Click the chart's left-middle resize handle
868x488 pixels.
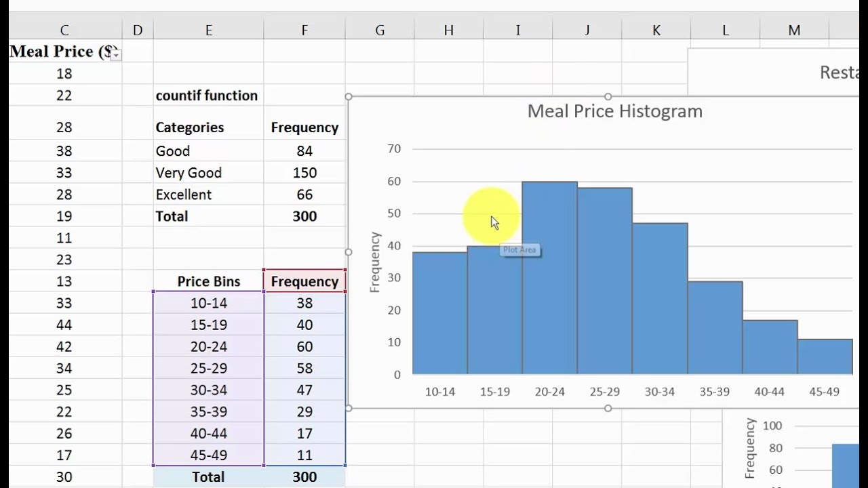[349, 252]
